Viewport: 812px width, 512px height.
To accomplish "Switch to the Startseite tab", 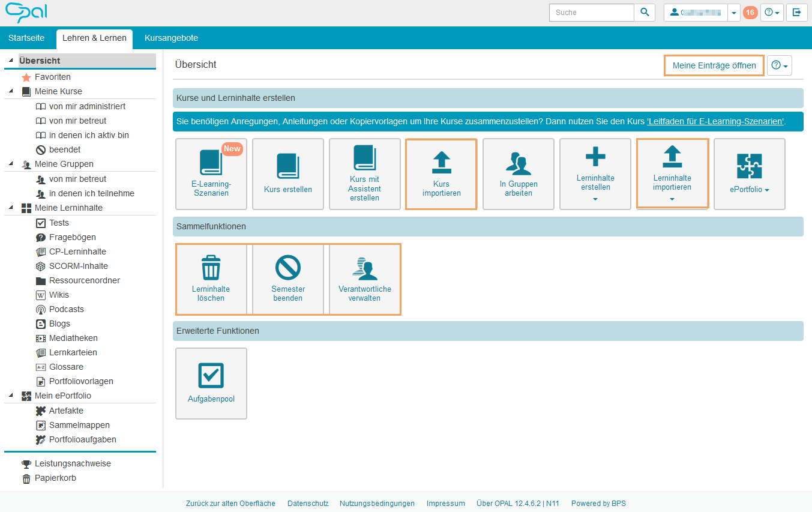I will tap(26, 38).
